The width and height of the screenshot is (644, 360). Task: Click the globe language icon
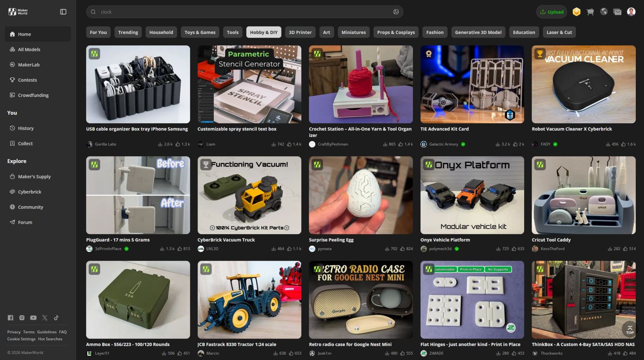click(x=604, y=12)
